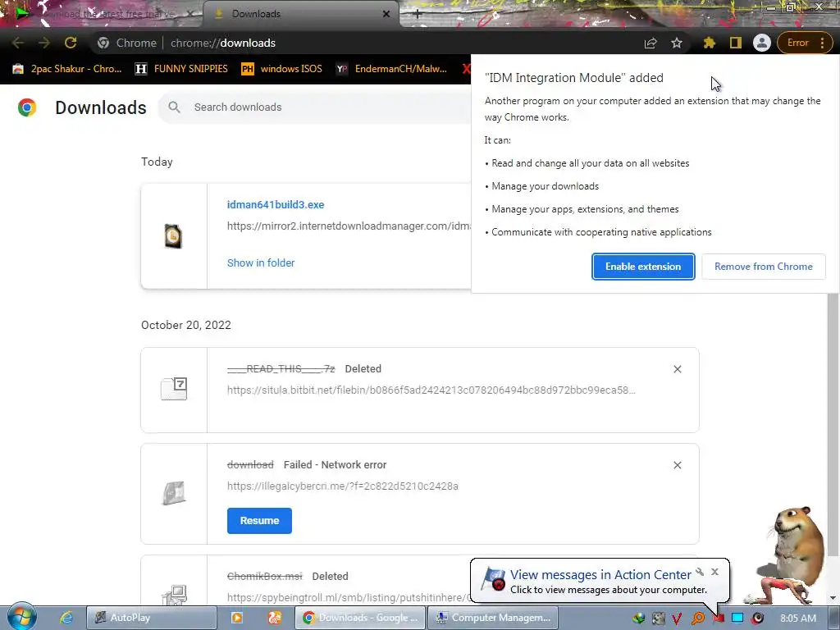This screenshot has height=630, width=840.
Task: Go back using the back arrow
Action: coord(17,43)
